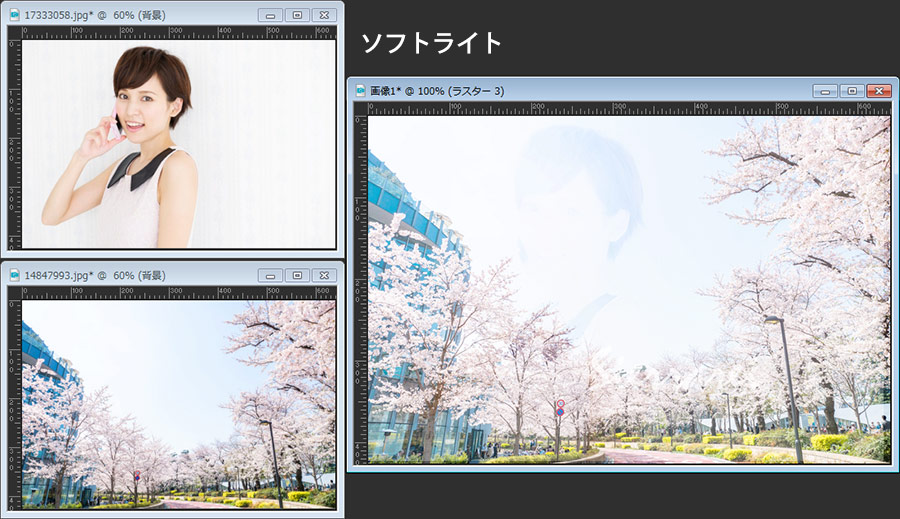
Task: Click the woman photo canvas in 17333058.jpg
Action: 178,143
